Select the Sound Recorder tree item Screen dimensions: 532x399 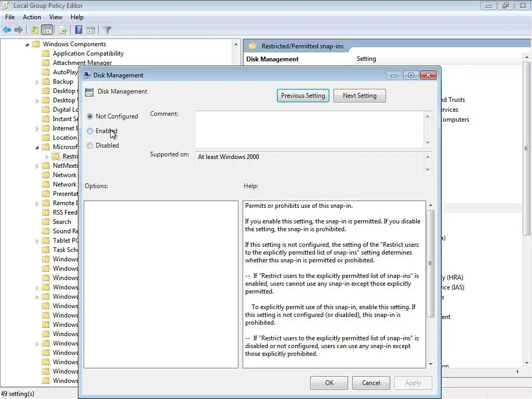65,231
